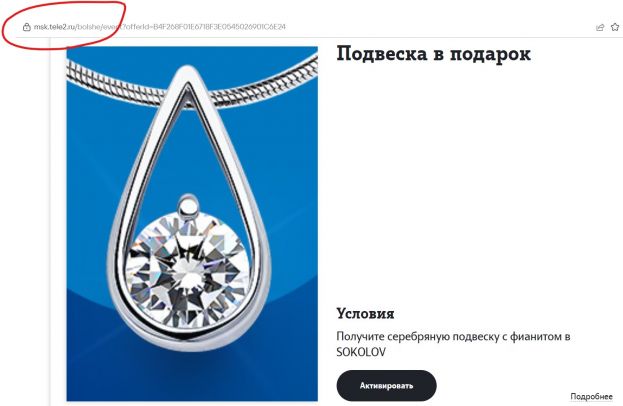623x406 pixels.
Task: Click the Активировать button
Action: pyautogui.click(x=386, y=385)
